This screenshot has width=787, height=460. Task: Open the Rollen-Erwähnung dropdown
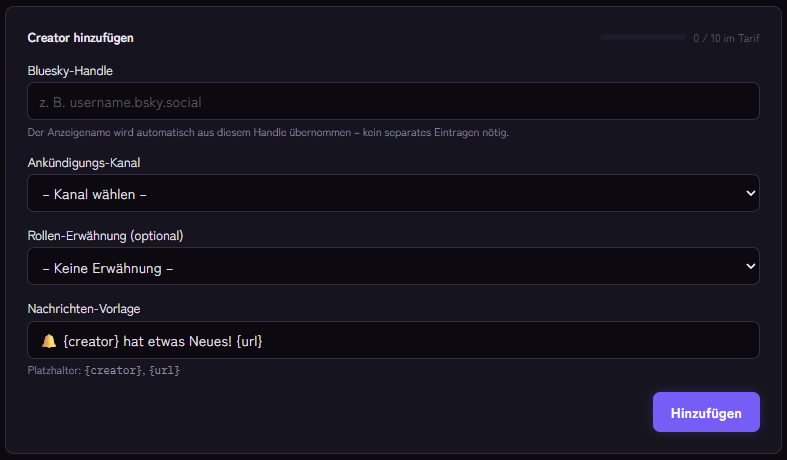(x=393, y=266)
